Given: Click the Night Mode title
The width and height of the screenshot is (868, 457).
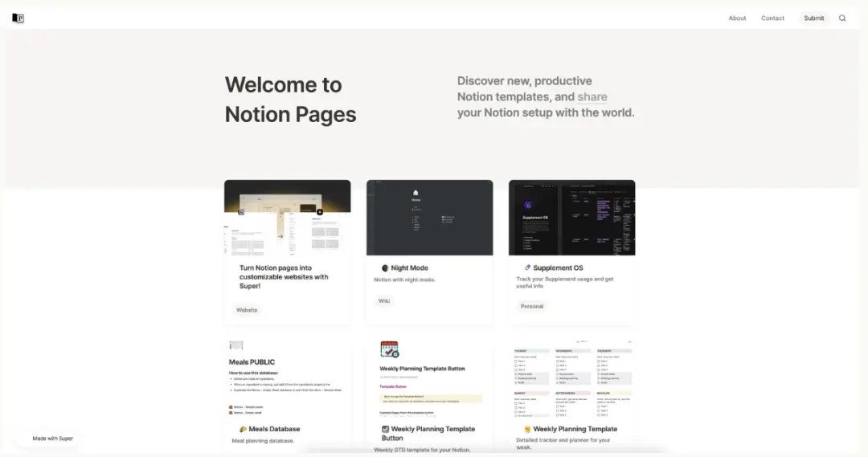Looking at the screenshot, I should (x=410, y=267).
